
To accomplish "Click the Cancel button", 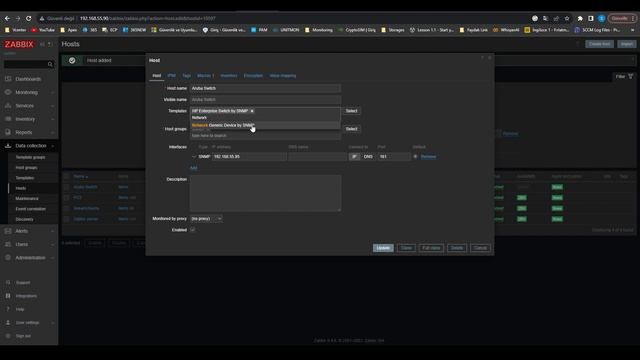I will (x=480, y=248).
